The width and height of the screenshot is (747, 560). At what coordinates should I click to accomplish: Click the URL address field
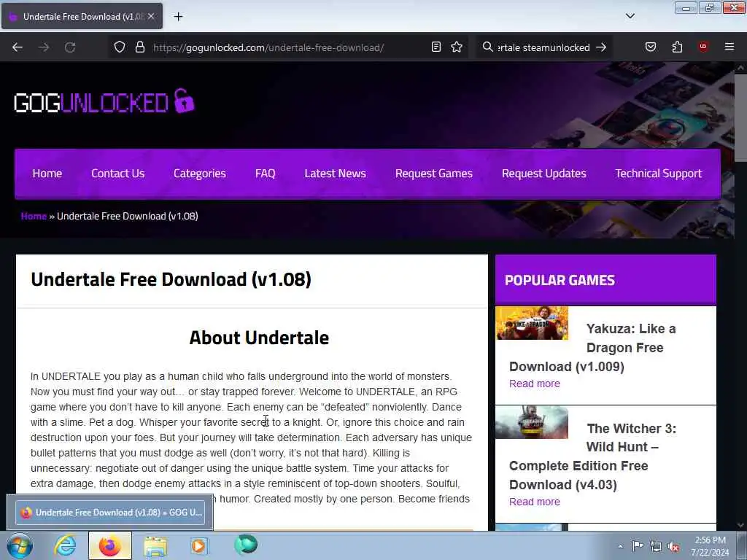pos(286,47)
